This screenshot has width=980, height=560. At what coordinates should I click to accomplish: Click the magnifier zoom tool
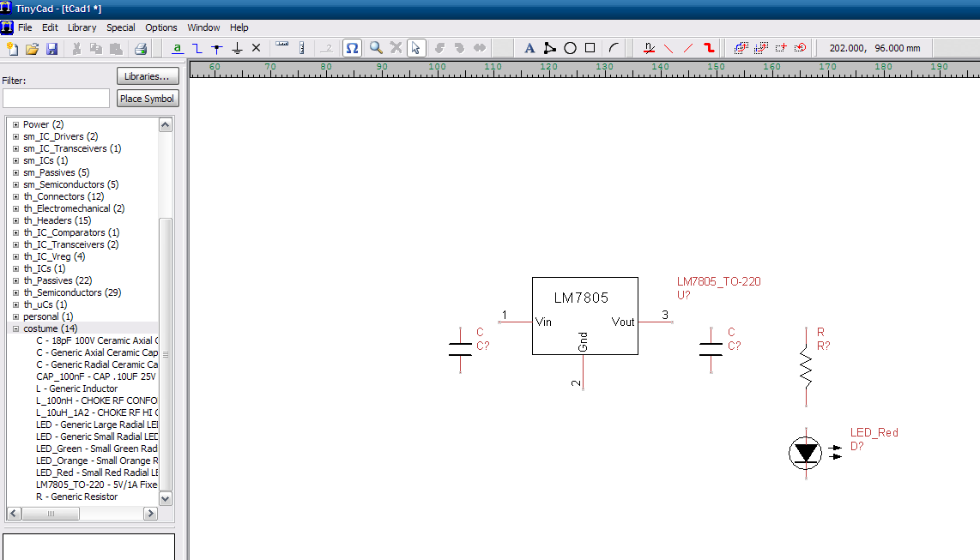[376, 49]
